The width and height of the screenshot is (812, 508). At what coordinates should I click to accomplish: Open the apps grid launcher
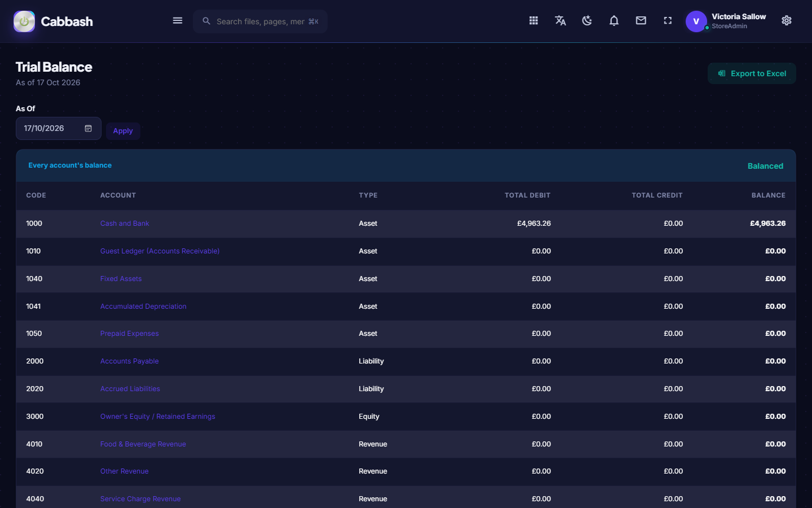(x=533, y=21)
